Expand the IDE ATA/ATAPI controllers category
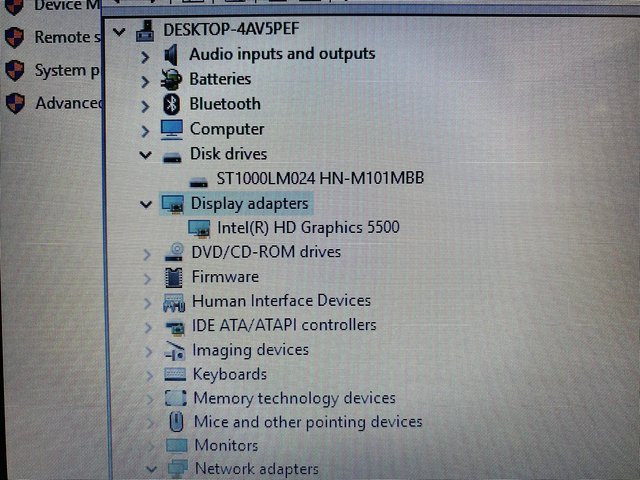 [x=148, y=327]
